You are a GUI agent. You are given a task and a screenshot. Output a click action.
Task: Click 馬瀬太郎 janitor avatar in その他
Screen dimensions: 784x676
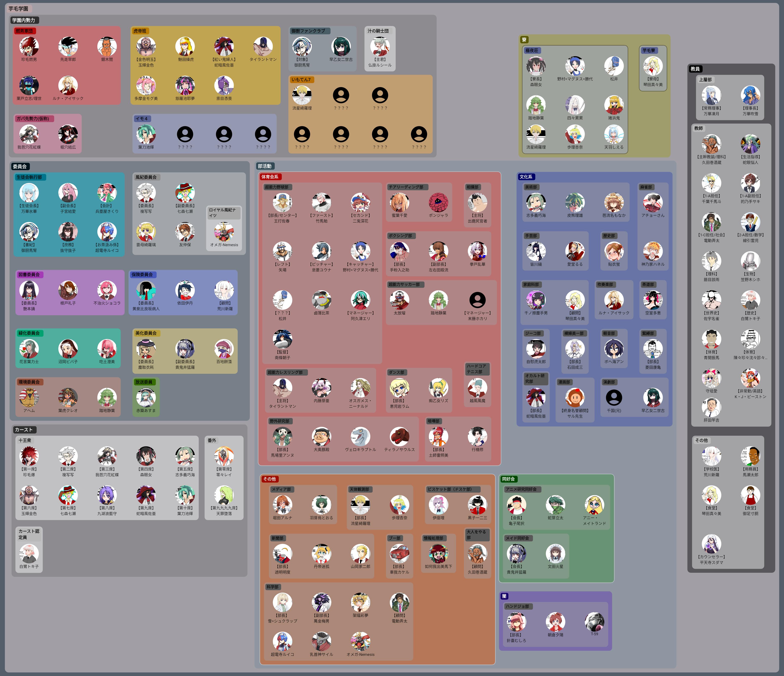(750, 456)
